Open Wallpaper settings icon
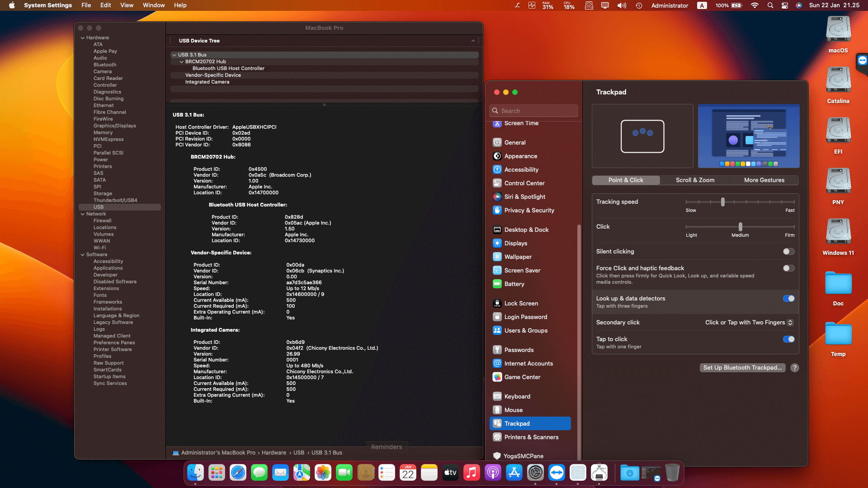The height and width of the screenshot is (488, 868). point(497,257)
